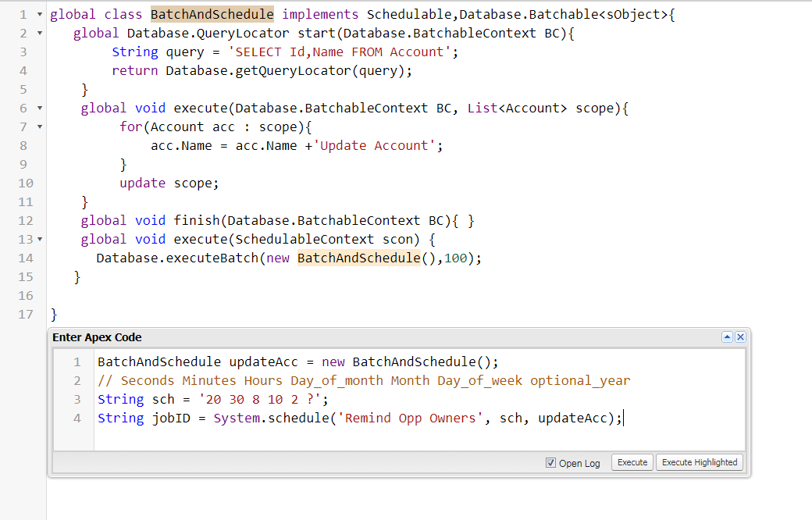The width and height of the screenshot is (812, 520).
Task: Select highlighted new BatchAndSchedule call on line 14
Action: [359, 258]
